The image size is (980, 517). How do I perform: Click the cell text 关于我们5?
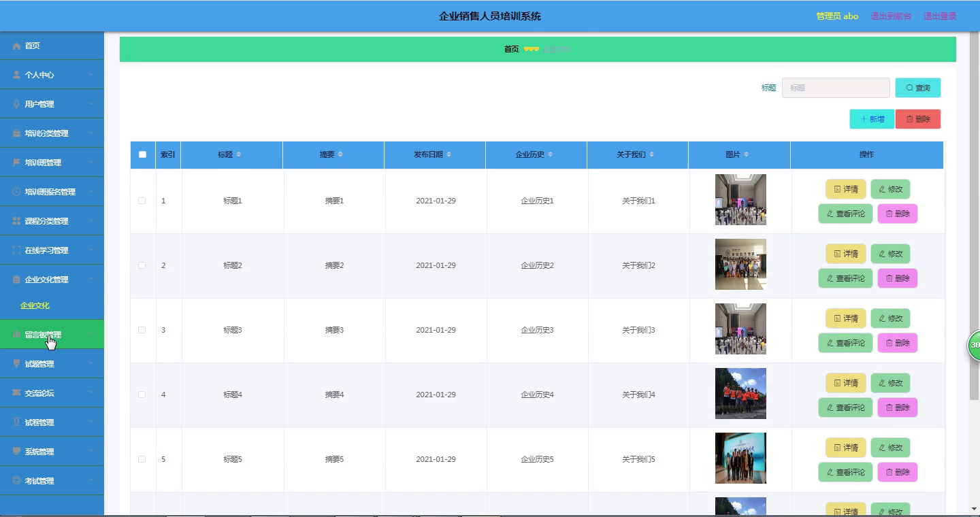pyautogui.click(x=638, y=459)
